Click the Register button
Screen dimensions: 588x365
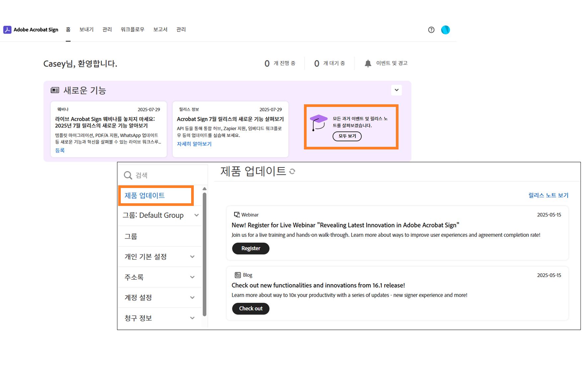251,248
